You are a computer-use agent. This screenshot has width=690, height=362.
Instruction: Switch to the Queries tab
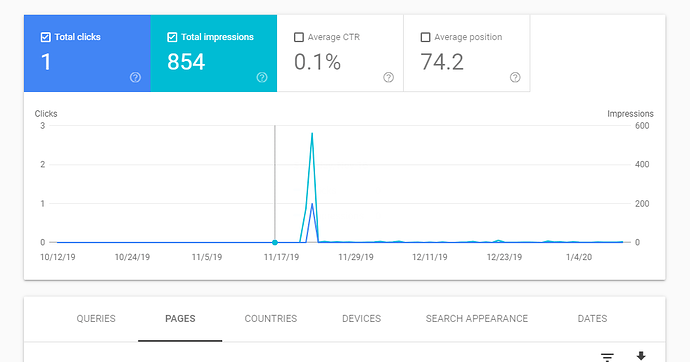pyautogui.click(x=96, y=318)
